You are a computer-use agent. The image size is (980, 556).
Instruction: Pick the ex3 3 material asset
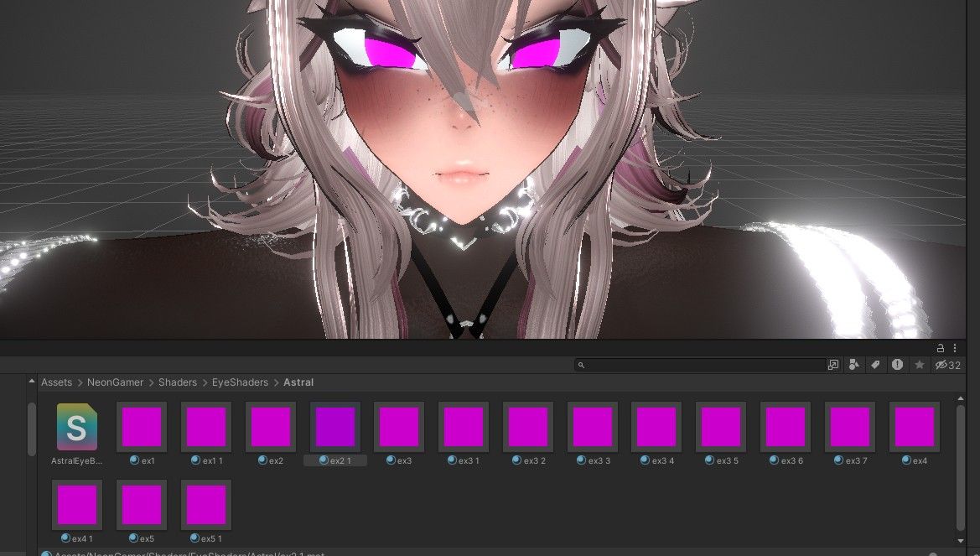[x=592, y=427]
